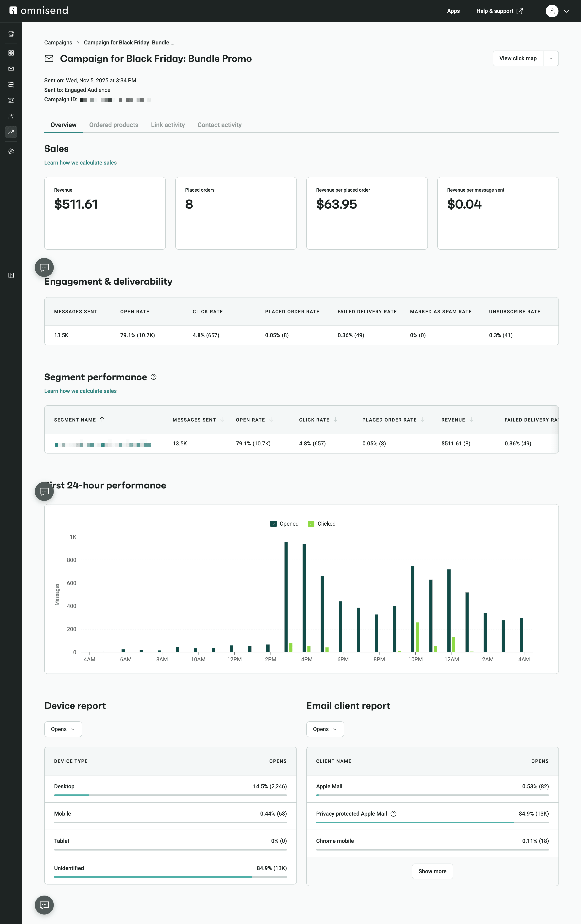Collapse the sidebar with the bottom panel icon
The image size is (581, 924).
click(x=11, y=275)
